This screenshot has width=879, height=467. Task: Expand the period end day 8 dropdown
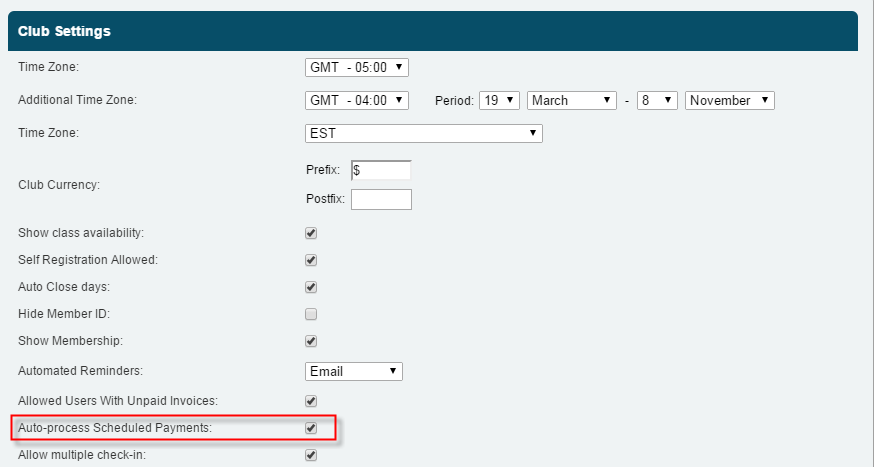(x=657, y=100)
